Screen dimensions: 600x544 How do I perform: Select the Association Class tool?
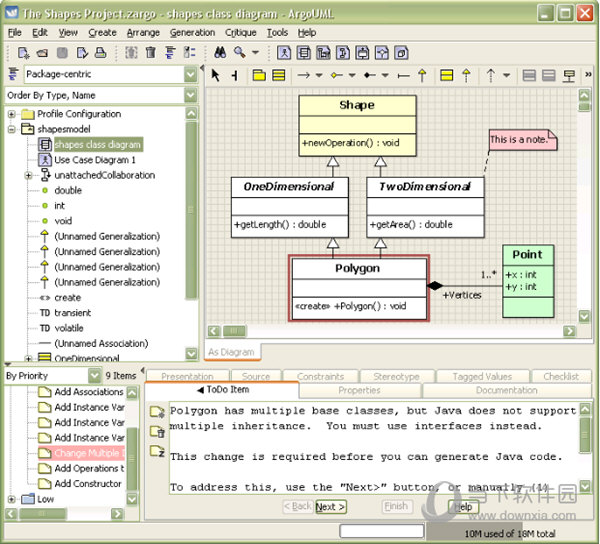(x=569, y=75)
